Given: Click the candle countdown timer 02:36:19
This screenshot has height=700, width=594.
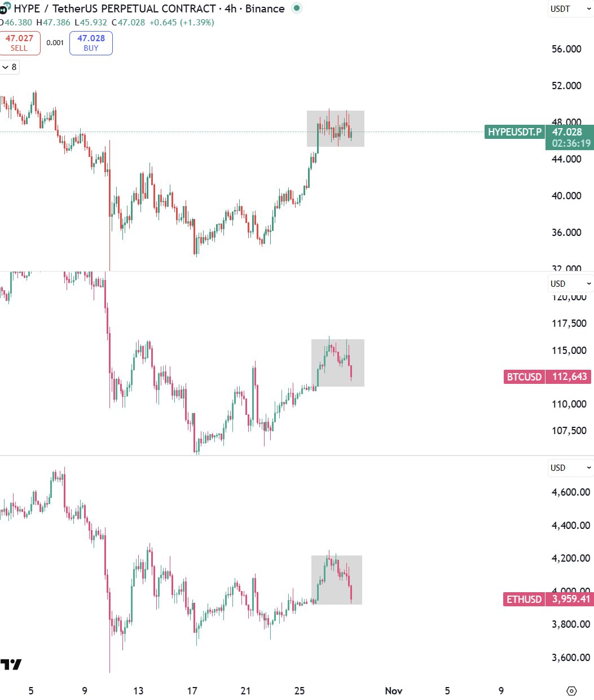Looking at the screenshot, I should click(x=571, y=143).
